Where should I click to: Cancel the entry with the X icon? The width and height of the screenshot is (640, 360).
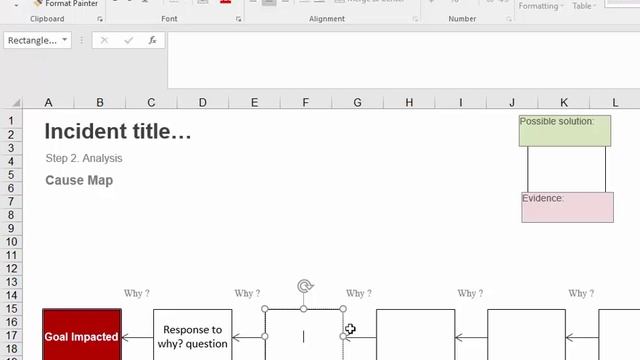(104, 40)
